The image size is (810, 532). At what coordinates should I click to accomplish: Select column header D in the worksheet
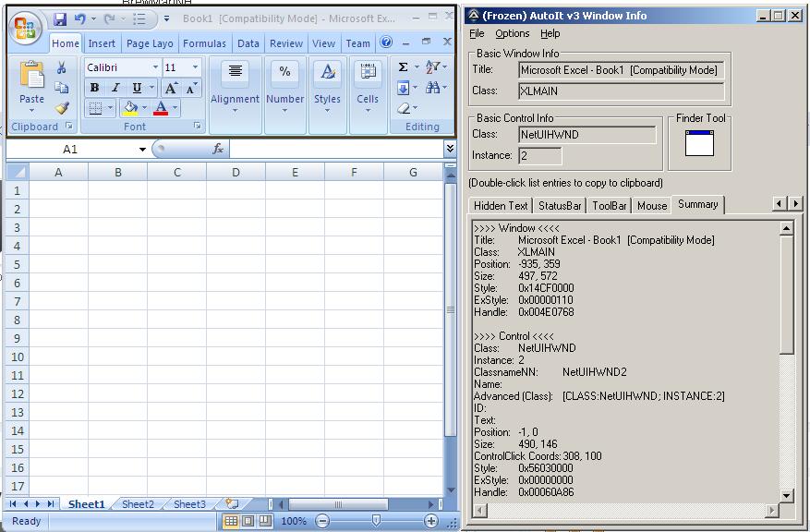click(x=236, y=172)
